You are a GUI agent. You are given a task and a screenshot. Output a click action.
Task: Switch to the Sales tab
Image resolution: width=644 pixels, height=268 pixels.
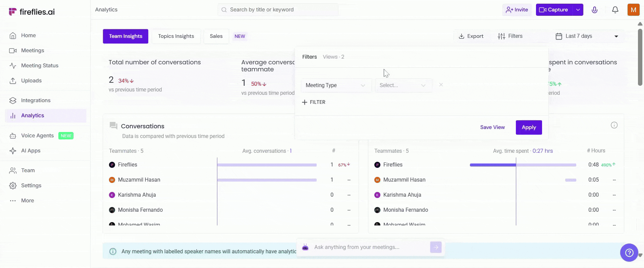tap(216, 36)
